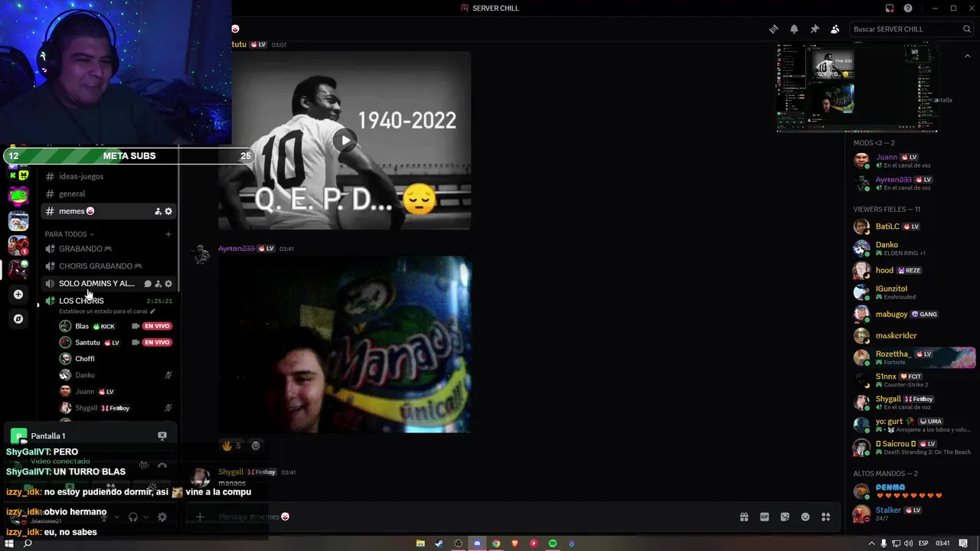The height and width of the screenshot is (551, 980).
Task: Open Discord help question mark icon
Action: pyautogui.click(x=908, y=8)
